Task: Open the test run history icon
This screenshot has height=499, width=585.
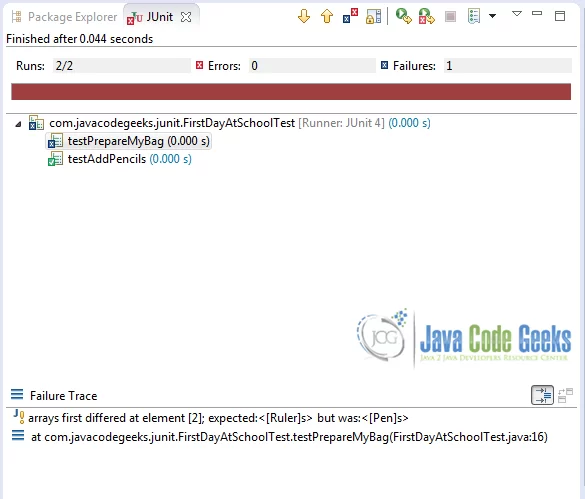Action: point(474,16)
